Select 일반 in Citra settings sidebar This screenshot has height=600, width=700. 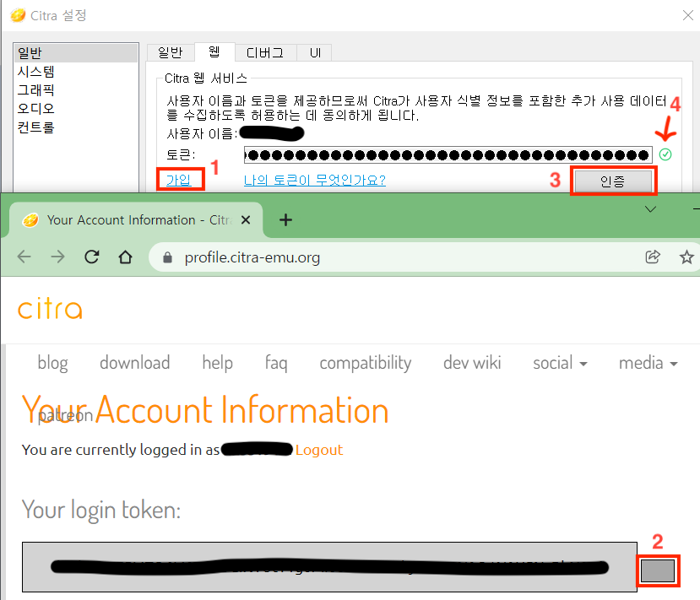point(75,53)
